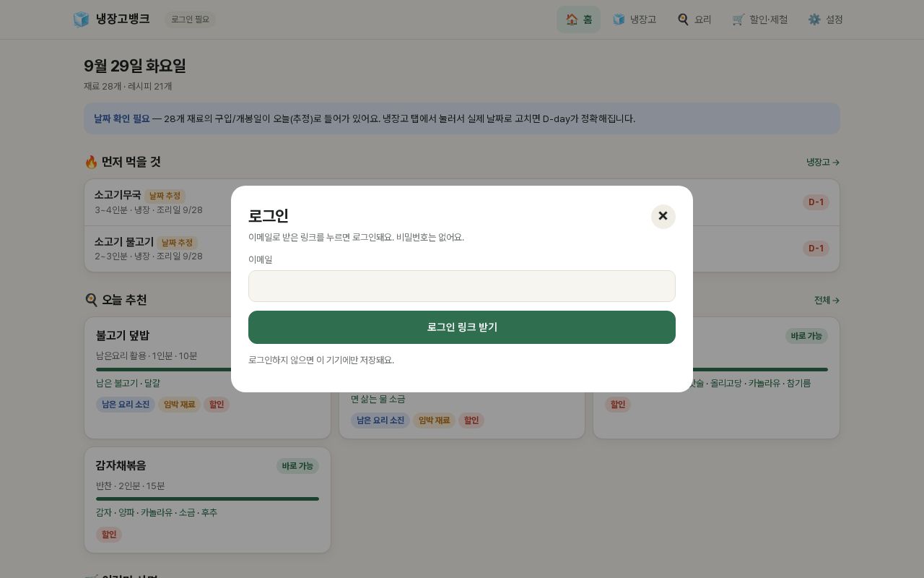Image resolution: width=924 pixels, height=578 pixels.
Task: Click the 남은 요리 소진 tag on 불고기 덮밥
Action: click(x=126, y=405)
